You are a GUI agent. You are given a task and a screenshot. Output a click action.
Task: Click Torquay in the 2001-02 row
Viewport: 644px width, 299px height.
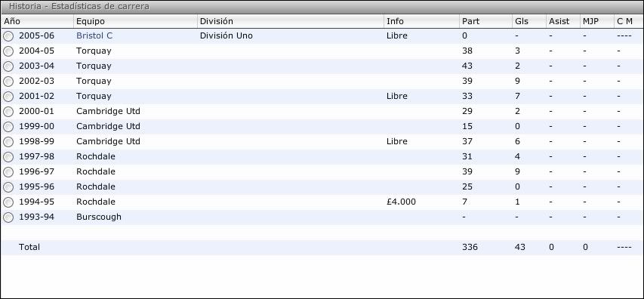pos(94,96)
